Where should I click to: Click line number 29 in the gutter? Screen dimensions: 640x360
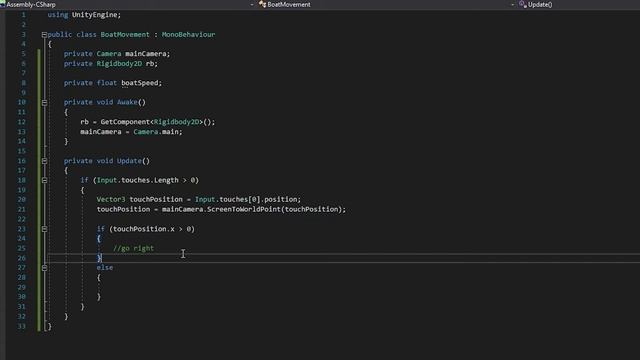(22, 287)
